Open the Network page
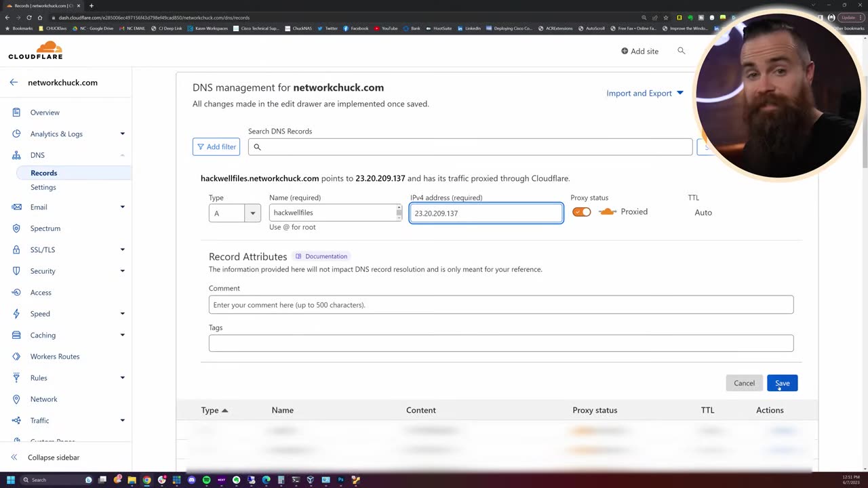This screenshot has height=488, width=868. click(44, 399)
